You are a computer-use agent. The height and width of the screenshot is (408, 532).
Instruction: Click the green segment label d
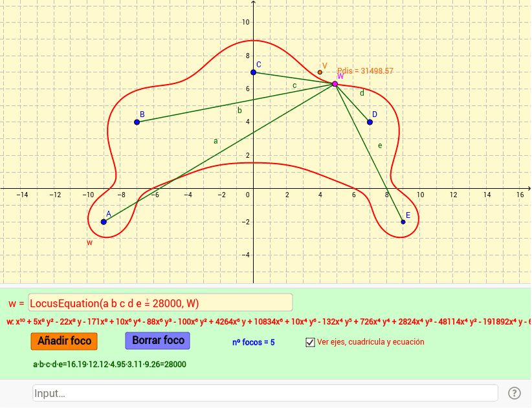pos(362,93)
